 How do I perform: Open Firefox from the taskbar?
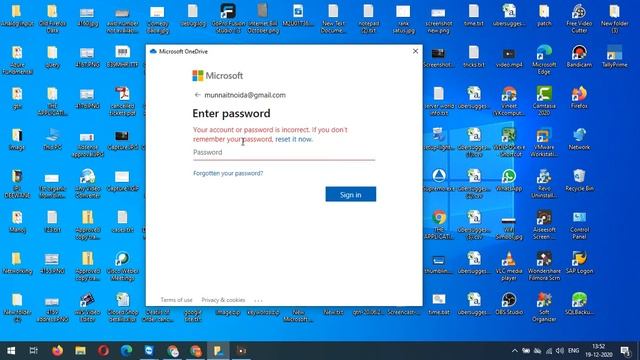pos(57,351)
